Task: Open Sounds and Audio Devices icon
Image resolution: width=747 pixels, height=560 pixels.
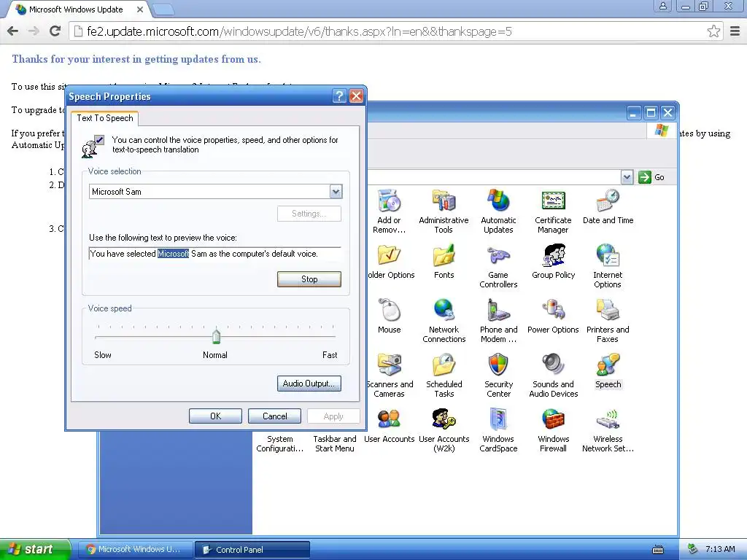Action: click(553, 376)
